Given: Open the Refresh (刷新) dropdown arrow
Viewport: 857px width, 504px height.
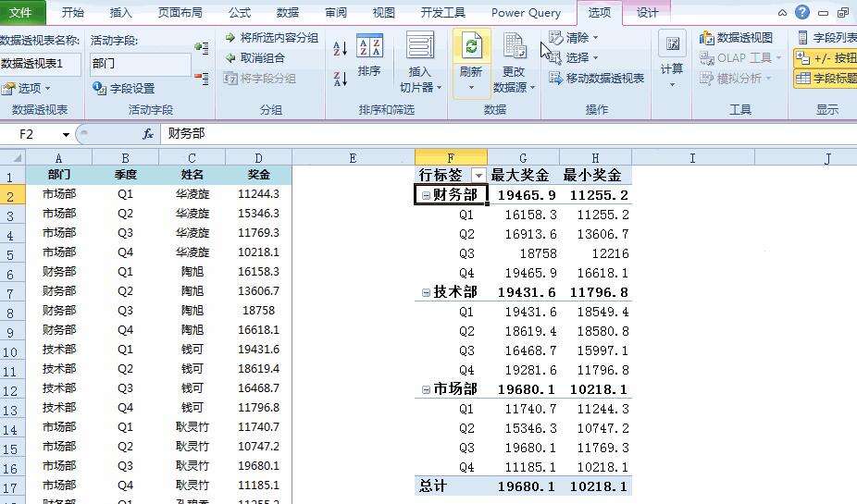Looking at the screenshot, I should coord(471,87).
